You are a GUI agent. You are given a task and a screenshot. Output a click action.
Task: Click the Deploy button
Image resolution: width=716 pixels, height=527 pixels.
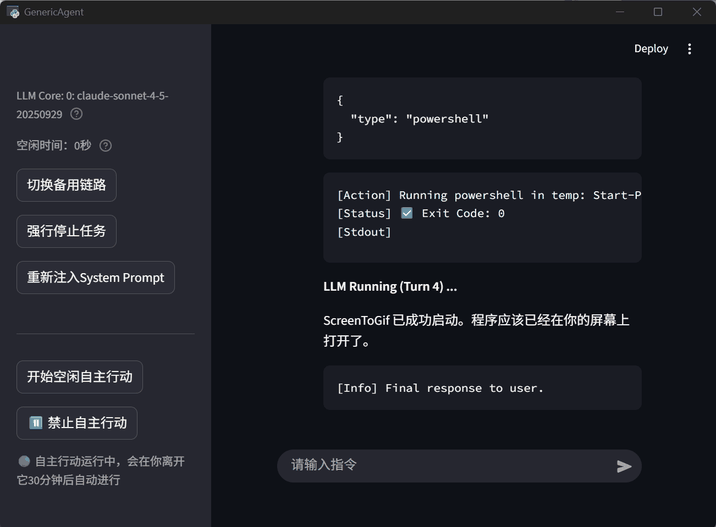pos(651,49)
